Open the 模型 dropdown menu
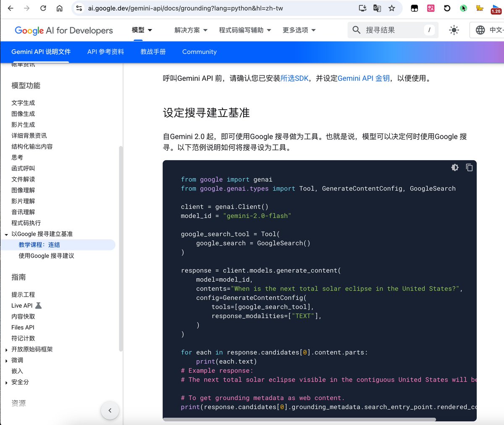Viewport: 504px width, 425px height. pos(142,30)
